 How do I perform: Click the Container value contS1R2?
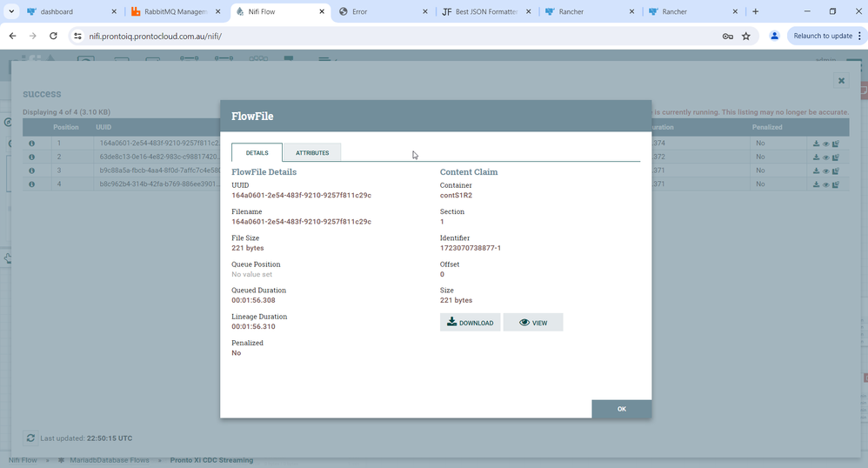click(x=456, y=196)
